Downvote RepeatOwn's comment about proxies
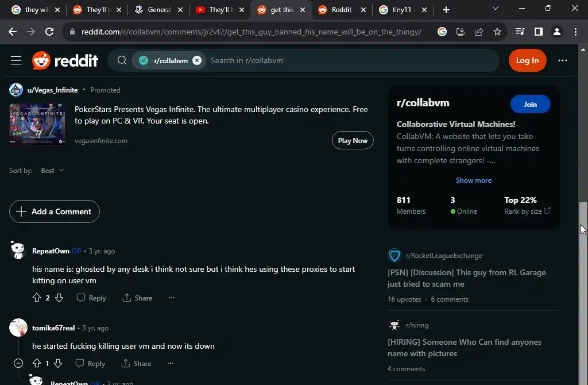The width and height of the screenshot is (588, 385). point(59,298)
